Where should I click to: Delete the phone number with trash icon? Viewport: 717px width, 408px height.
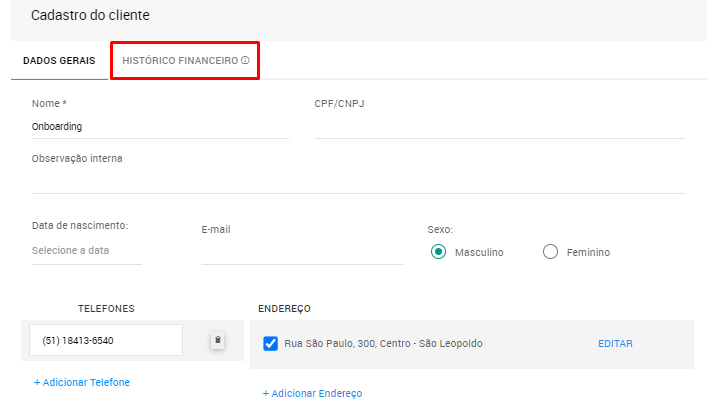coord(217,341)
